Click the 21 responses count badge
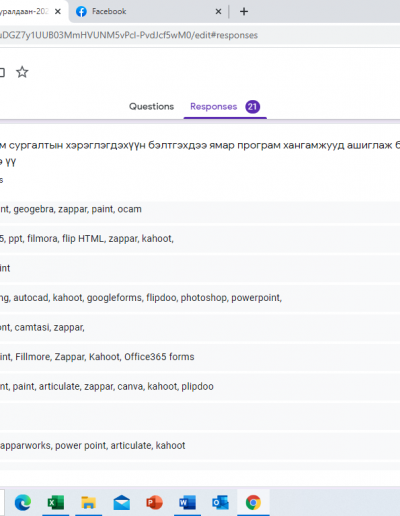This screenshot has width=400, height=516. pyautogui.click(x=252, y=107)
